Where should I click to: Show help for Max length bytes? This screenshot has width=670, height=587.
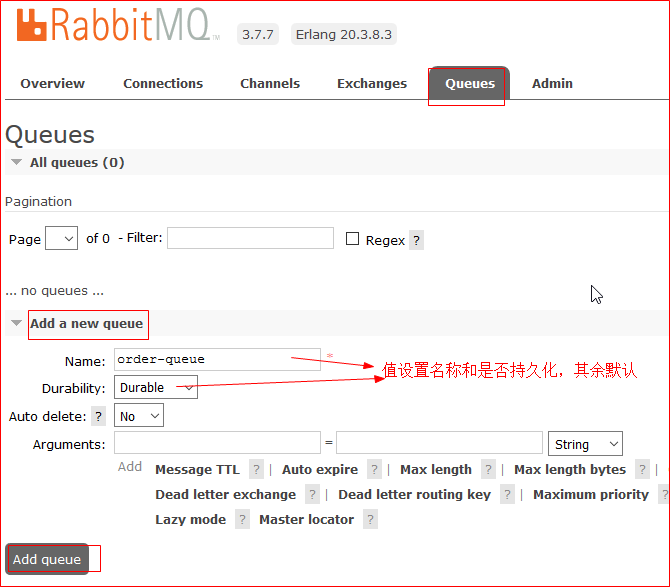pos(642,470)
